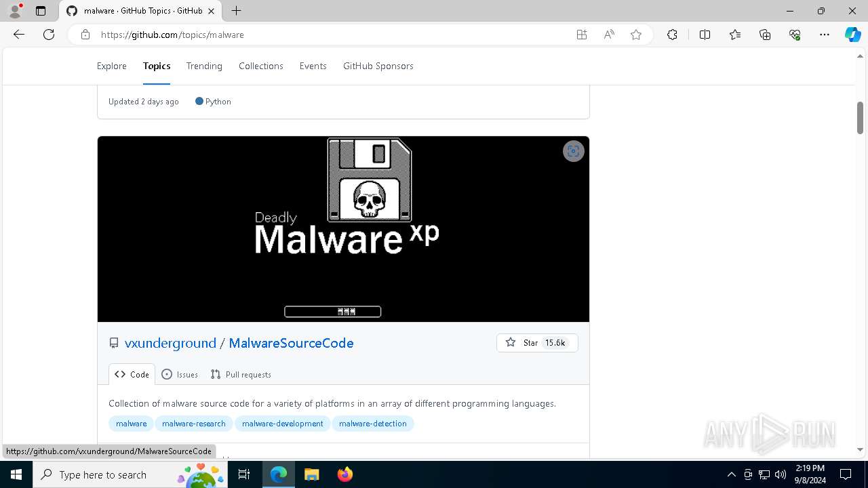Open Favorites list icon
868x488 pixels.
[x=735, y=35]
